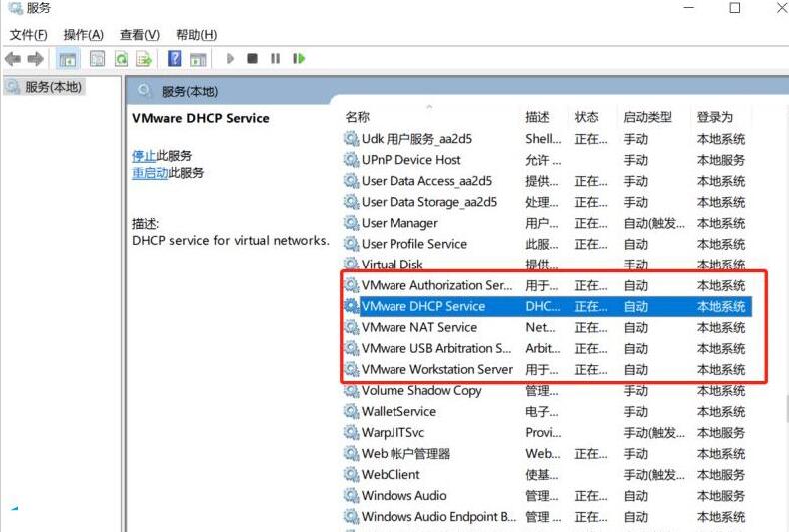Select the WebClient service row
Screen dimensions: 789x532
(x=547, y=474)
